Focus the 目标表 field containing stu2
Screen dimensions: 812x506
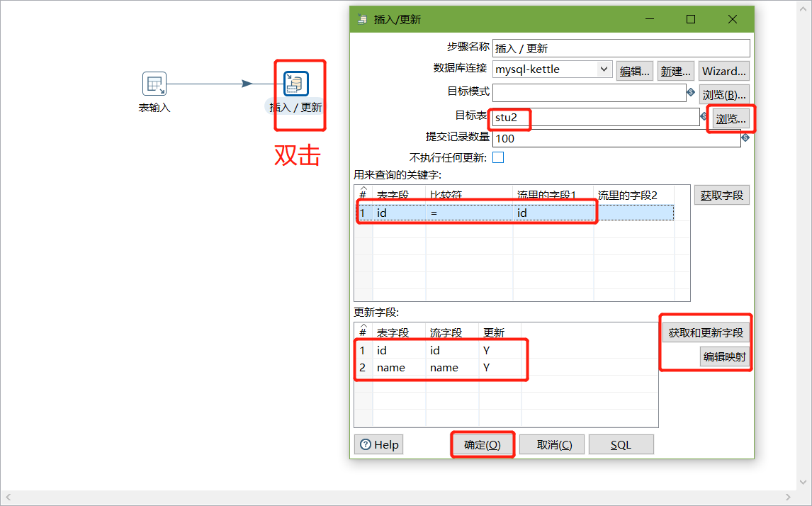[595, 117]
